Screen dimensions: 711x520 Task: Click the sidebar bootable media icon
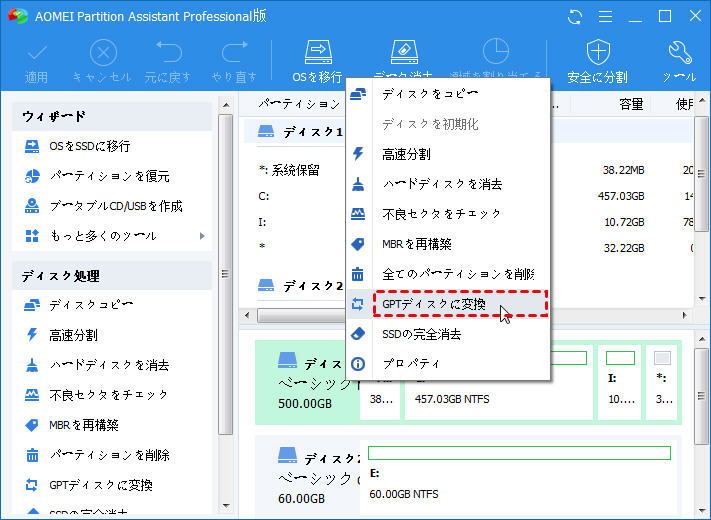pos(32,206)
